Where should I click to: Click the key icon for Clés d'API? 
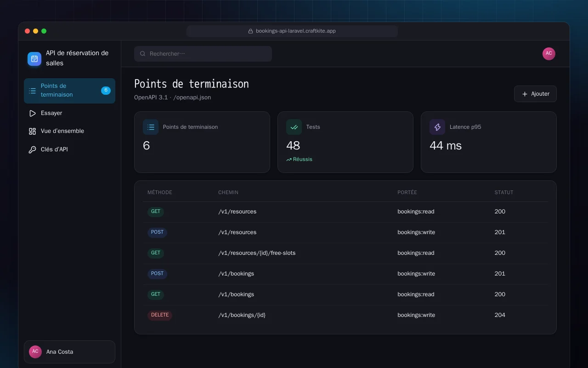pyautogui.click(x=32, y=149)
